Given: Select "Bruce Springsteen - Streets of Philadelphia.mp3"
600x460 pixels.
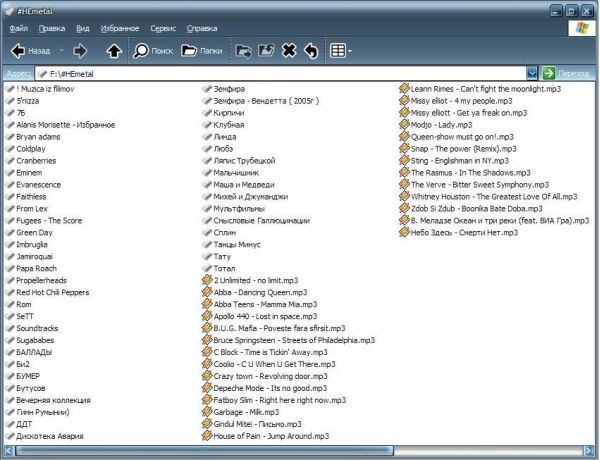Looking at the screenshot, I should click(x=294, y=340).
